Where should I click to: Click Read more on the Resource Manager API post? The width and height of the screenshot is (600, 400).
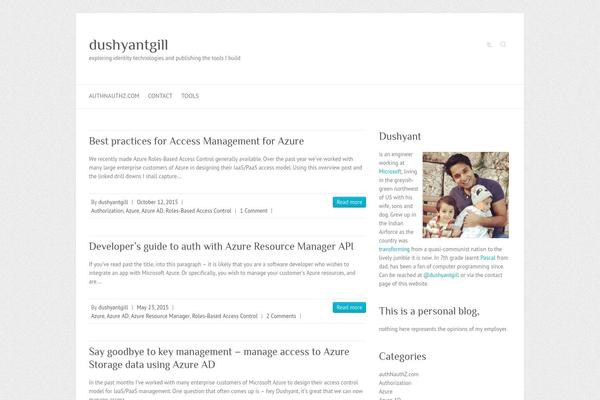[x=349, y=307]
